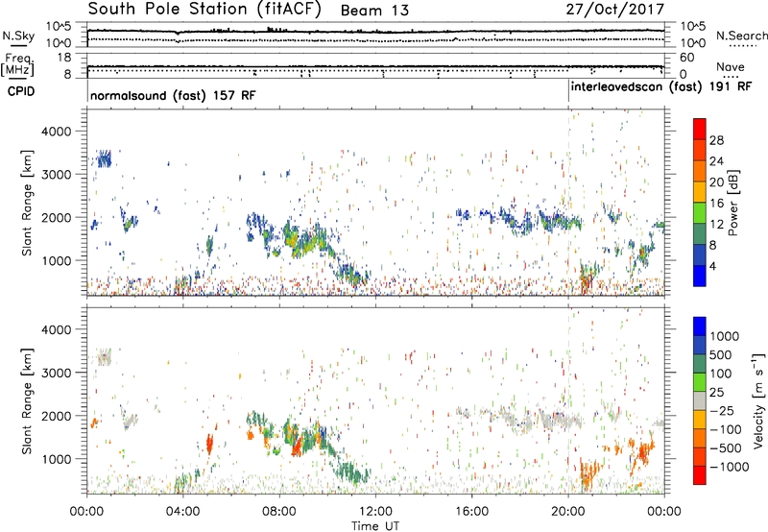
Task: Click the N.Sky legend label
Action: point(18,36)
